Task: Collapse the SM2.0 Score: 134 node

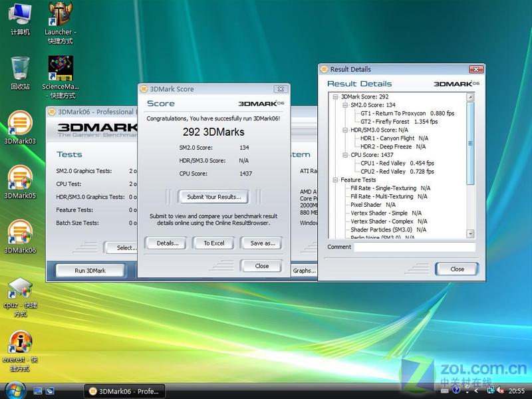Action: pyautogui.click(x=345, y=105)
